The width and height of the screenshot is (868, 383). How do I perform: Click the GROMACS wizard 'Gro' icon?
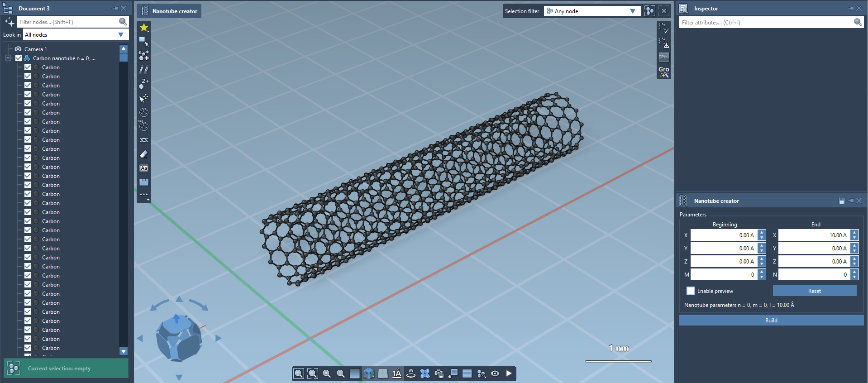click(x=663, y=72)
